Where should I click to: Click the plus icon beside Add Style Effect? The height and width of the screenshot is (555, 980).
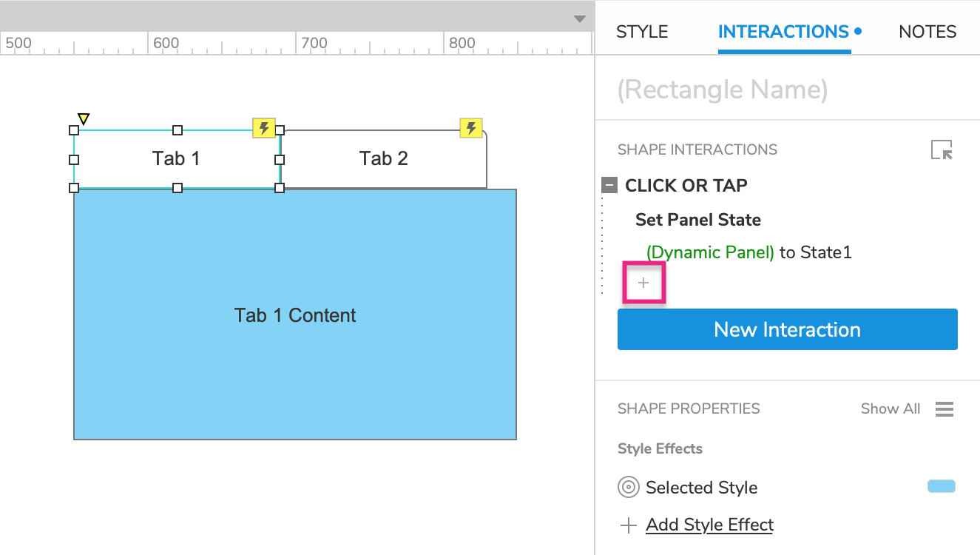[628, 525]
